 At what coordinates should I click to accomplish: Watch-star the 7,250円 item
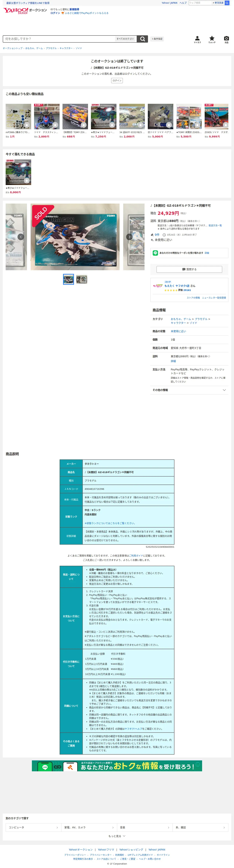coord(112,125)
